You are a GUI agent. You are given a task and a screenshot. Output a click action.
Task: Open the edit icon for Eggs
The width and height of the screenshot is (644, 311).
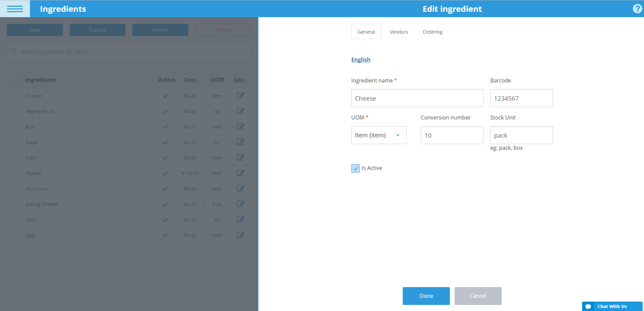240,235
